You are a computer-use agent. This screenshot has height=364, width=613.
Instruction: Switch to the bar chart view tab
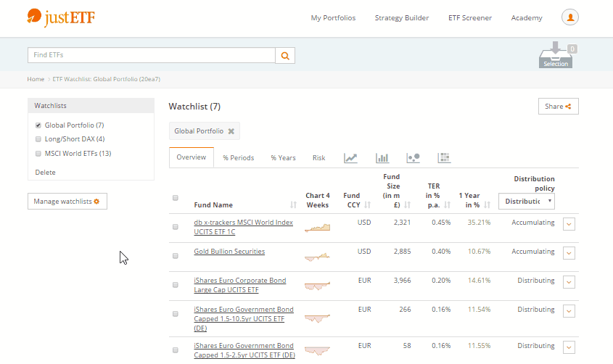coord(382,157)
